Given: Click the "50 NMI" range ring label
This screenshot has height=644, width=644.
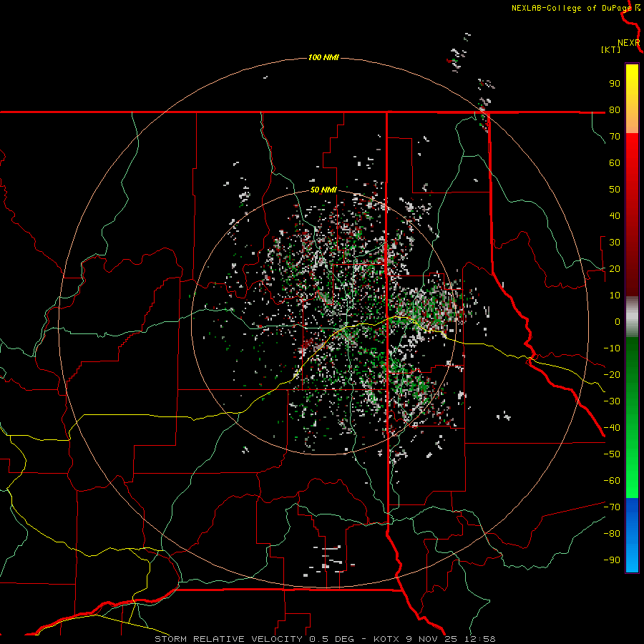Looking at the screenshot, I should (323, 190).
